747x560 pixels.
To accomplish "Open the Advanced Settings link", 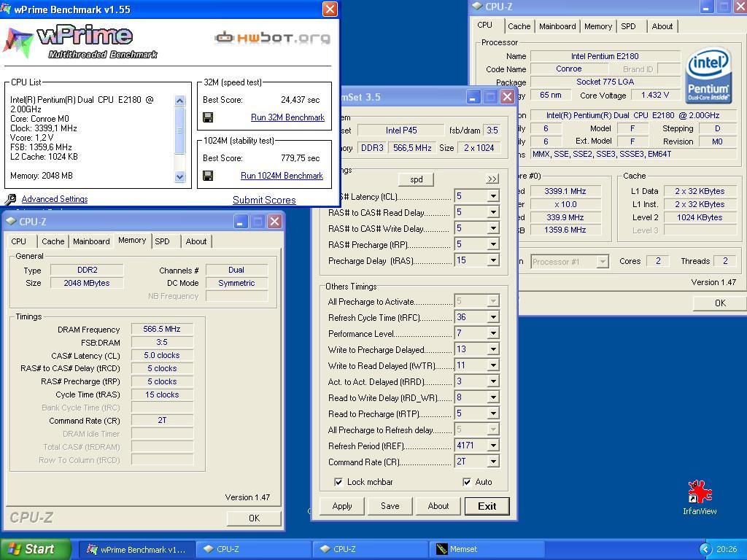I will point(54,199).
